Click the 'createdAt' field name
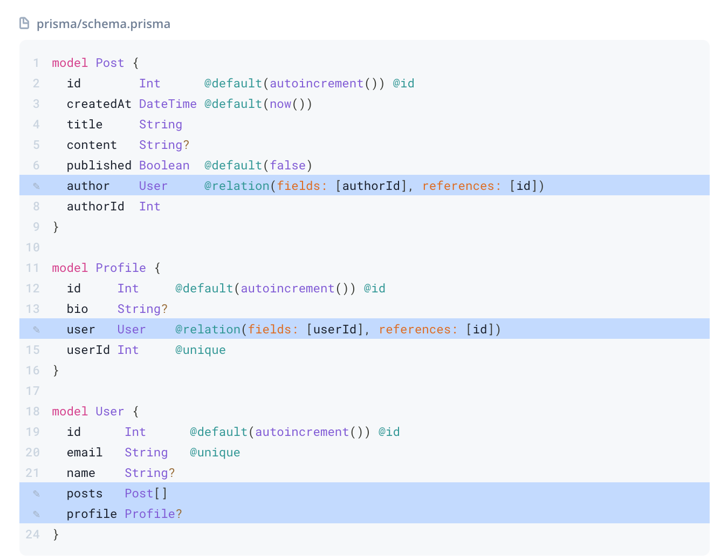728x560 pixels. pos(99,104)
